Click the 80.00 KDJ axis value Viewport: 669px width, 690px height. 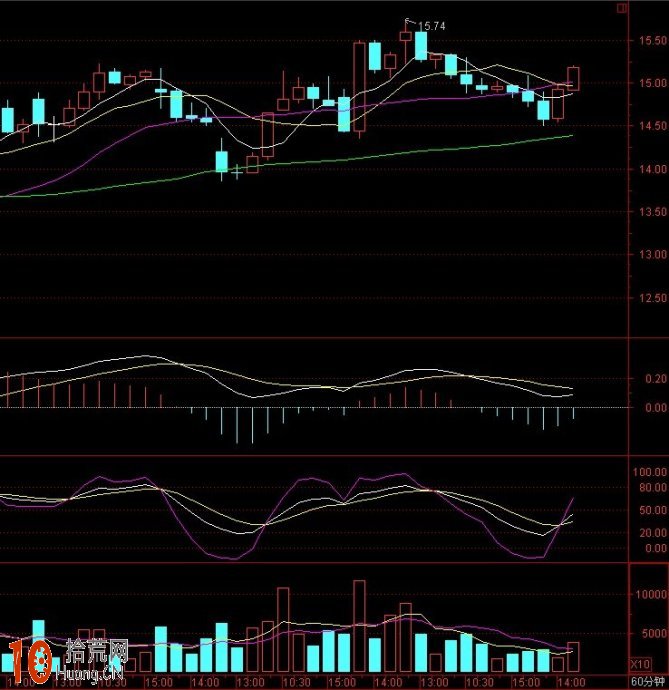tap(653, 487)
